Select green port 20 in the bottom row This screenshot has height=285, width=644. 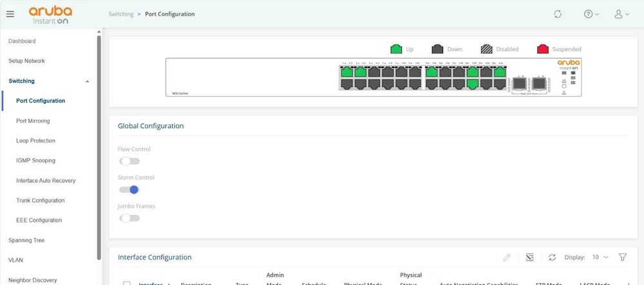click(x=472, y=84)
